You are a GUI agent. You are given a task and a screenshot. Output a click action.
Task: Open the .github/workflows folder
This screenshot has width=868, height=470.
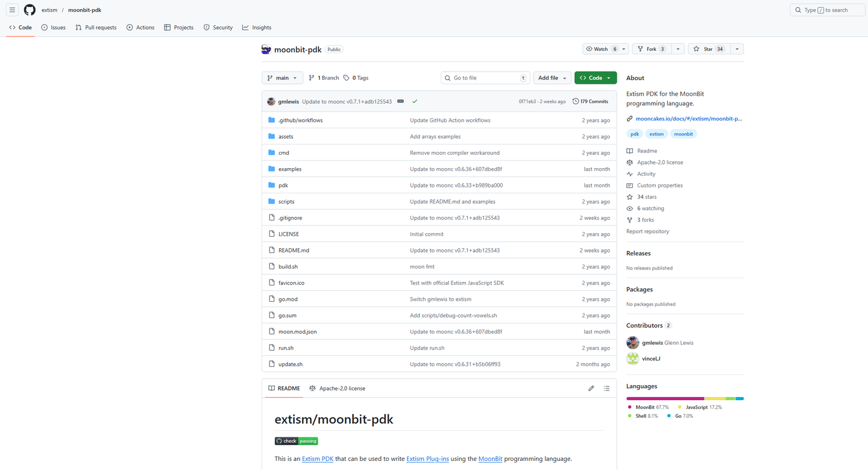[x=300, y=121]
